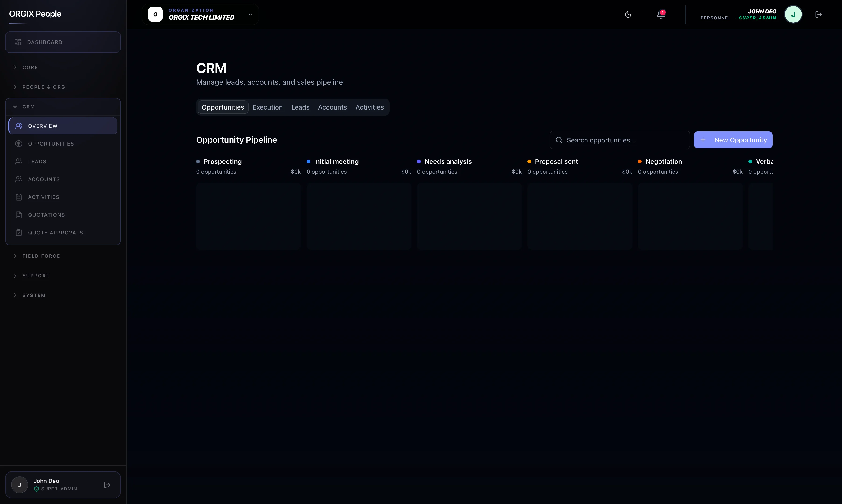The width and height of the screenshot is (842, 504).
Task: Click the green J avatar in the header
Action: point(793,15)
